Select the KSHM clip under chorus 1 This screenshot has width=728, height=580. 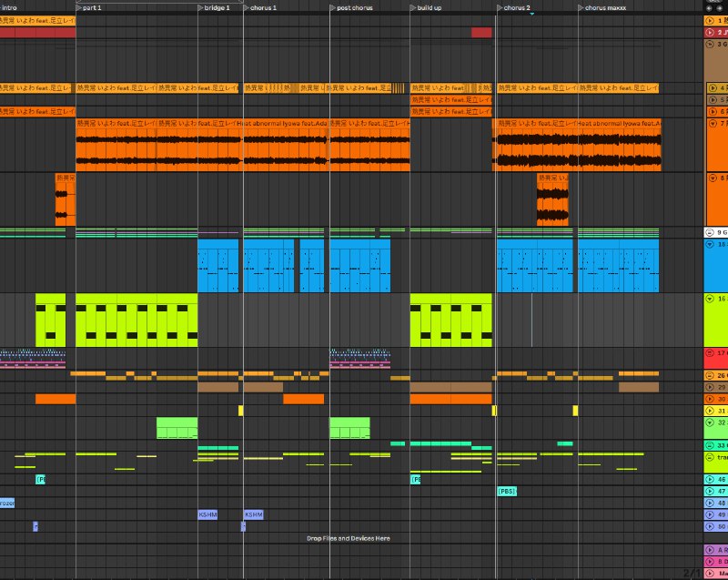click(x=254, y=514)
